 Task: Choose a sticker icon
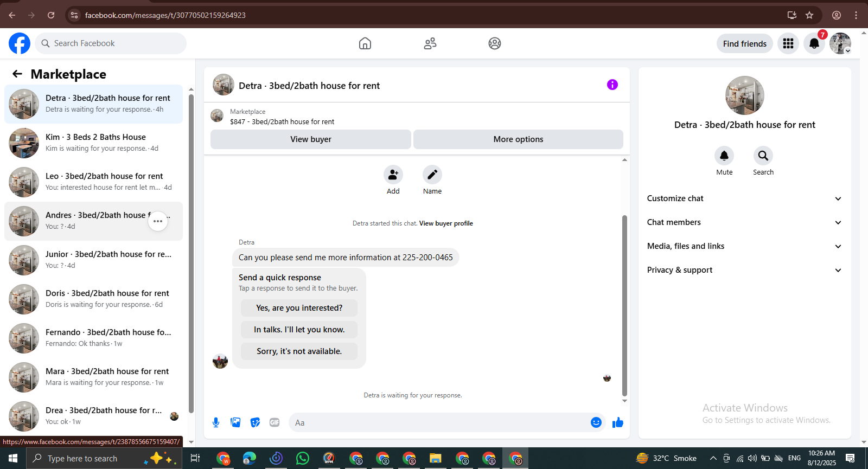(255, 422)
